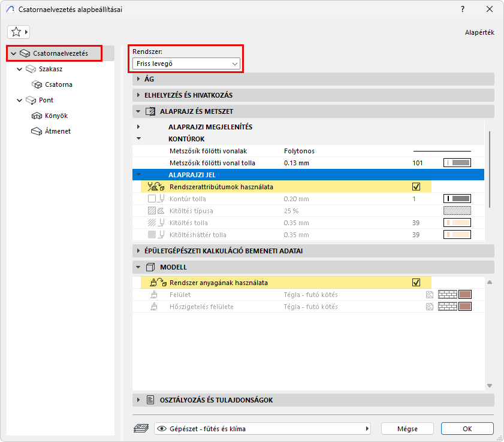The image size is (504, 442).
Task: Click the Pont node icon
Action: tap(31, 100)
